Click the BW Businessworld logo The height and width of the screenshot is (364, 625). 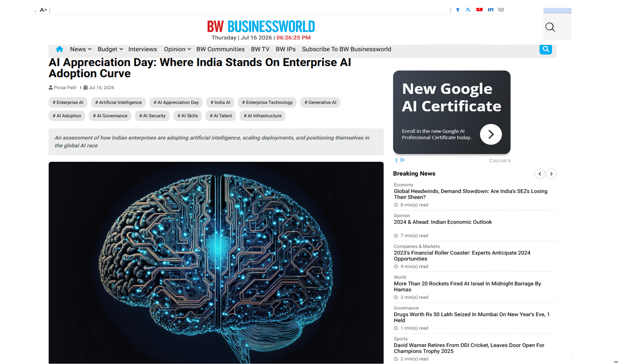(261, 27)
